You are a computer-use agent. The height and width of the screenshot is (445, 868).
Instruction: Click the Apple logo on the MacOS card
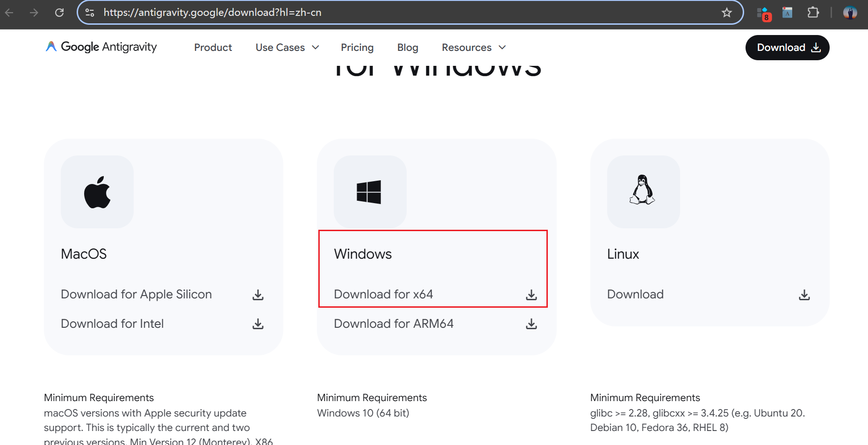tap(97, 191)
